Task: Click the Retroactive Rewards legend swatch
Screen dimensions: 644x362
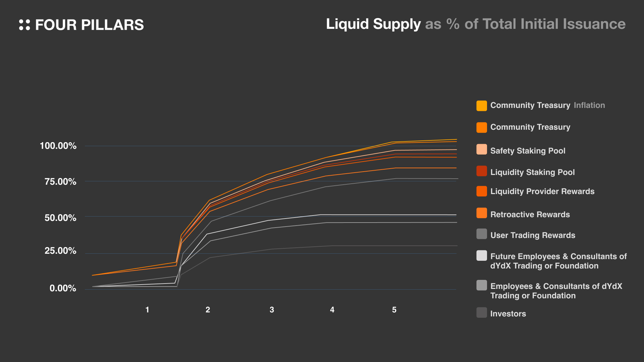Action: click(482, 213)
